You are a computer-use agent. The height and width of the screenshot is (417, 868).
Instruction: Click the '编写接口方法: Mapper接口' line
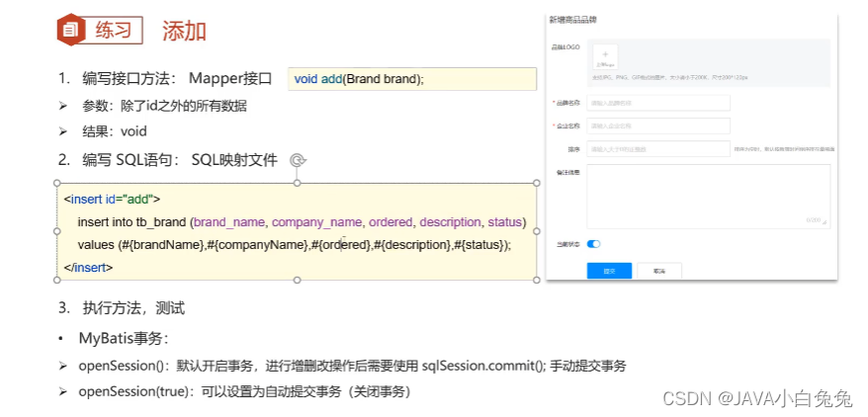pyautogui.click(x=165, y=78)
